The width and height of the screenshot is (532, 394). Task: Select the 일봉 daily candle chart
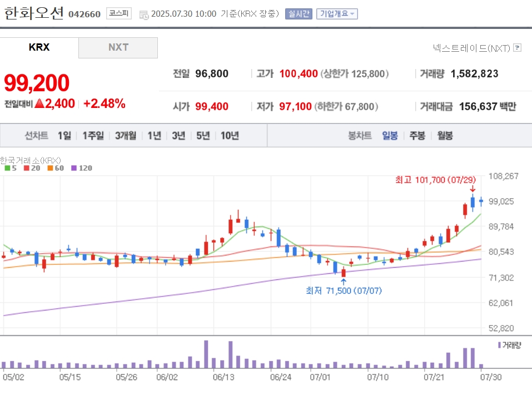pyautogui.click(x=390, y=136)
